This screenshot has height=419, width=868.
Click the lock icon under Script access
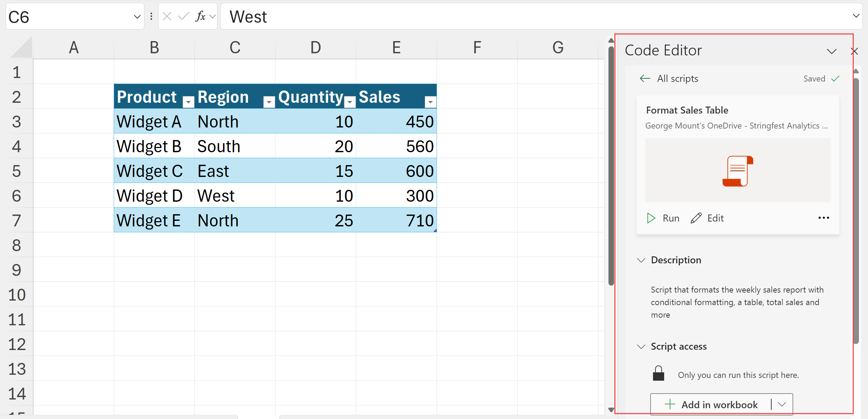(x=658, y=374)
